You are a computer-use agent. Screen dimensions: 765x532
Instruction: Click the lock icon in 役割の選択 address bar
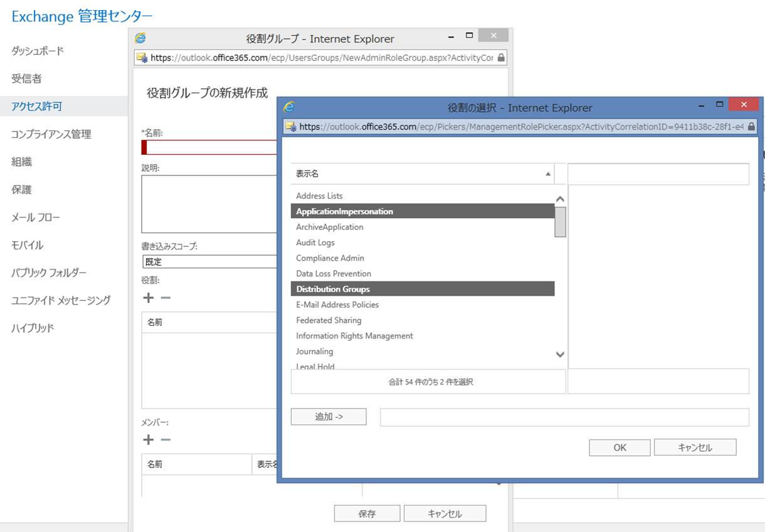[751, 127]
